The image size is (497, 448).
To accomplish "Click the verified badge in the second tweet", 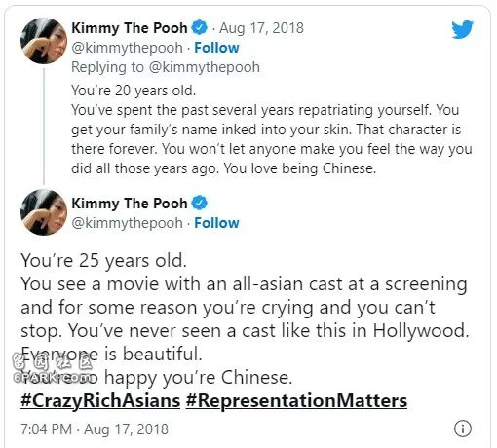I will [199, 203].
